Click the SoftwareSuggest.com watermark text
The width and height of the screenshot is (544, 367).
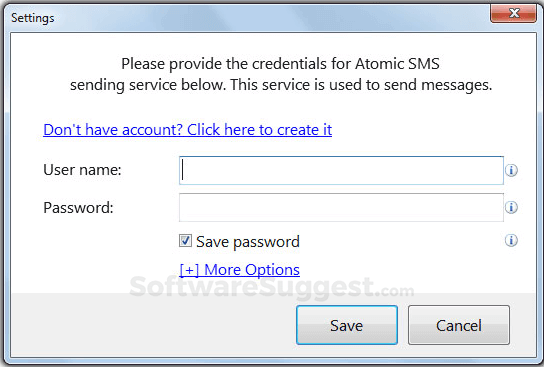tap(272, 288)
